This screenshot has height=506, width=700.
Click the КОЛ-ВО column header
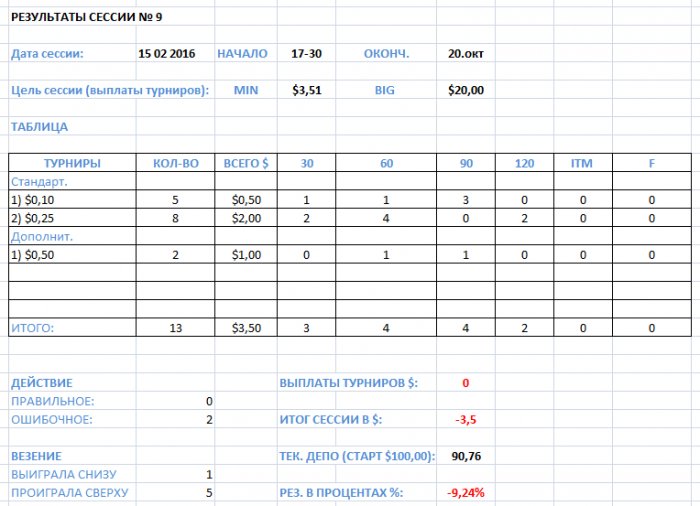tap(175, 163)
